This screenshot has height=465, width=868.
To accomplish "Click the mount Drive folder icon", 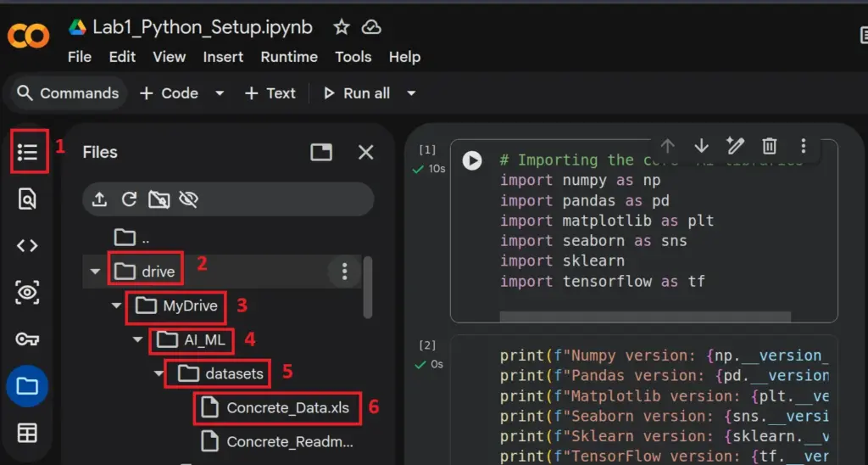I will (x=159, y=199).
